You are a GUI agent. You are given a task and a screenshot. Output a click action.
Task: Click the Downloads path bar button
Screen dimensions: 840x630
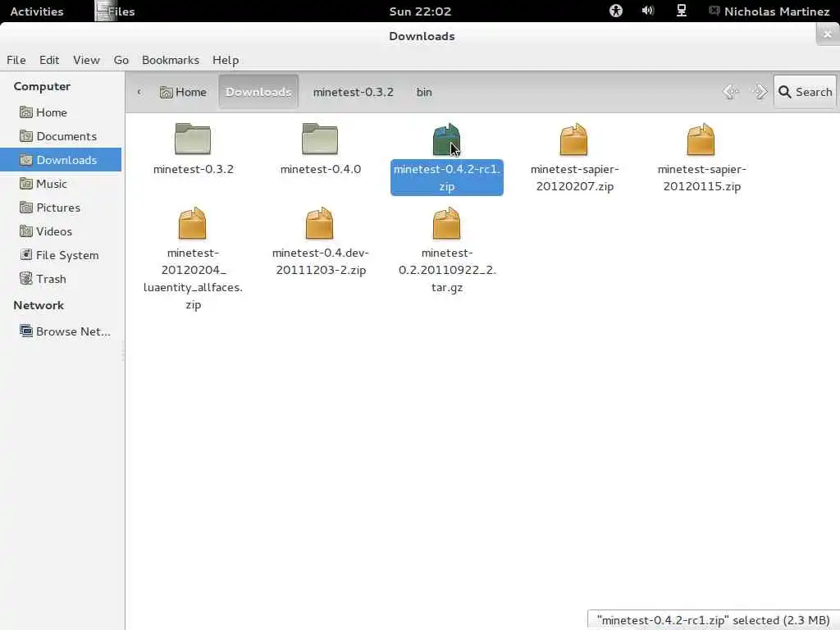point(258,92)
